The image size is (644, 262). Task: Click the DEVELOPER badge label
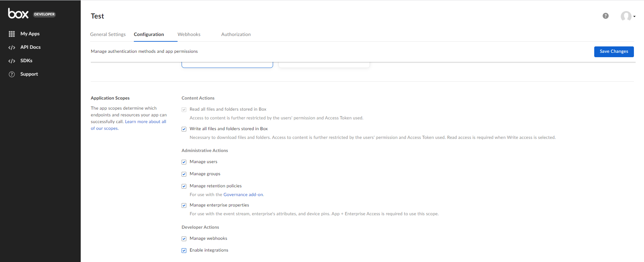tap(44, 14)
